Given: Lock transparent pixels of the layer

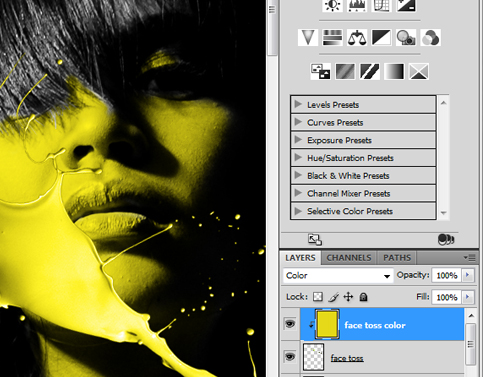Looking at the screenshot, I should pyautogui.click(x=318, y=297).
